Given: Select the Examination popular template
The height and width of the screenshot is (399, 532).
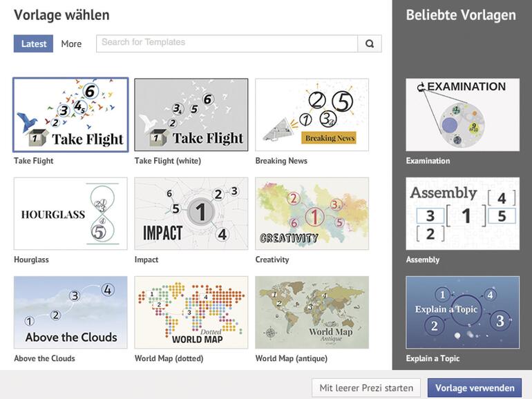Looking at the screenshot, I should [462, 115].
